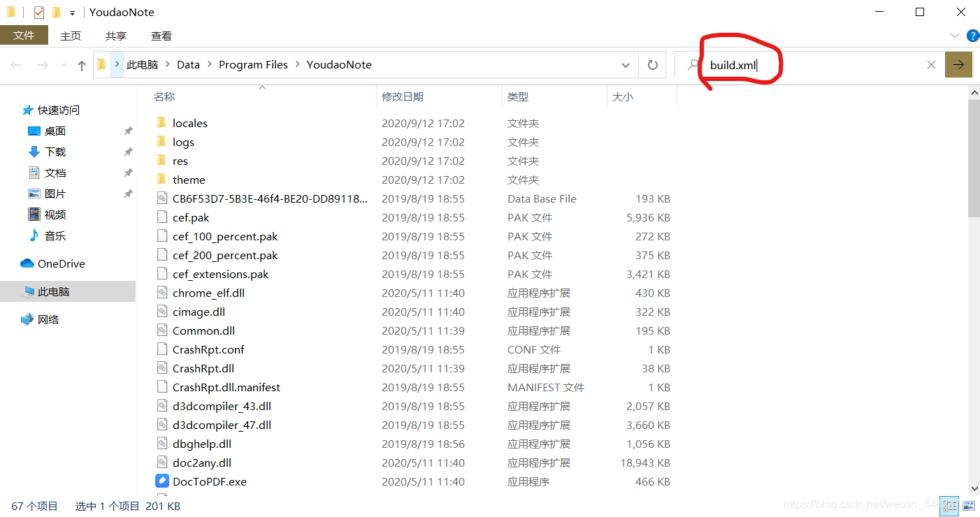Select the chrome_elf.dll file icon

(161, 293)
